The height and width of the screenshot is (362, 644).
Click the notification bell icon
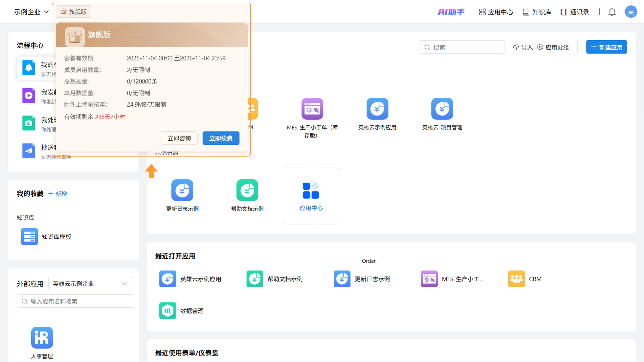click(612, 12)
